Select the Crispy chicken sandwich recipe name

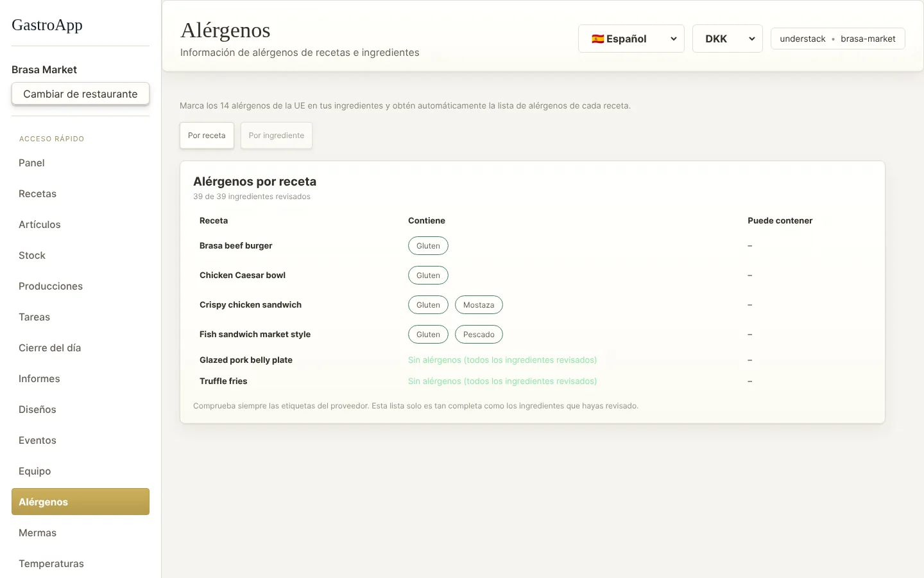point(250,305)
